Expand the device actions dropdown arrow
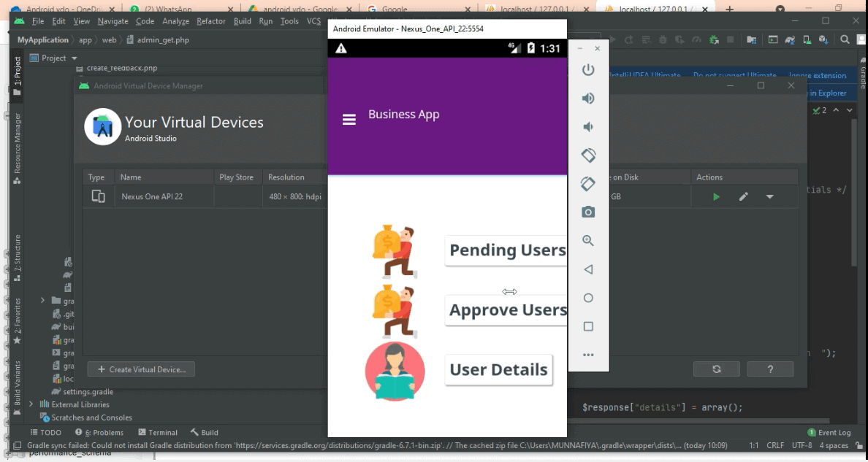This screenshot has height=462, width=868. (769, 197)
